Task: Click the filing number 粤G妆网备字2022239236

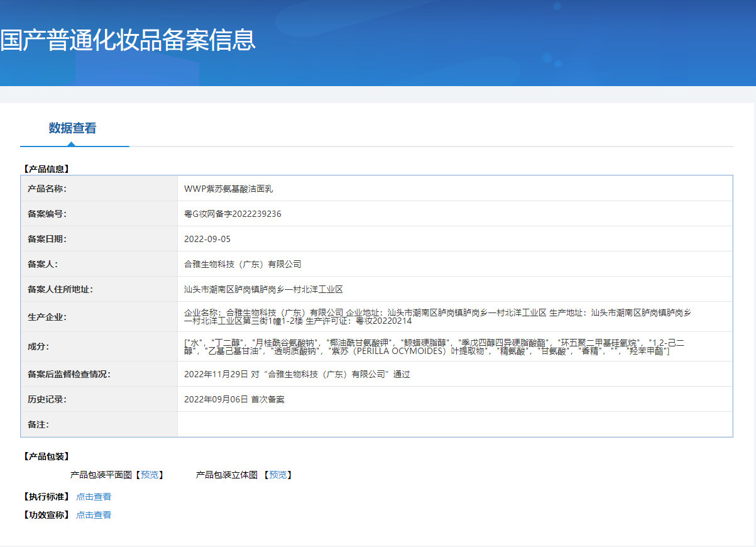Action: point(233,214)
